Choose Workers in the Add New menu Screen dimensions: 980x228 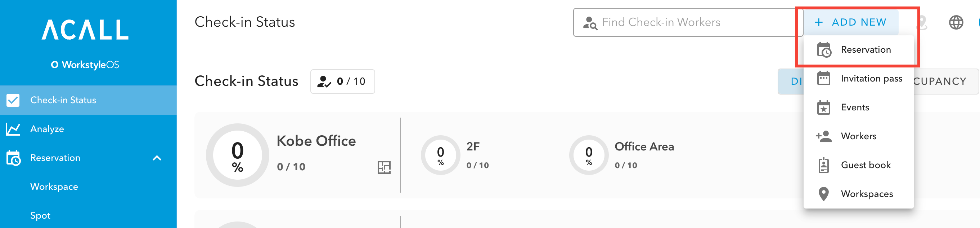(x=858, y=136)
